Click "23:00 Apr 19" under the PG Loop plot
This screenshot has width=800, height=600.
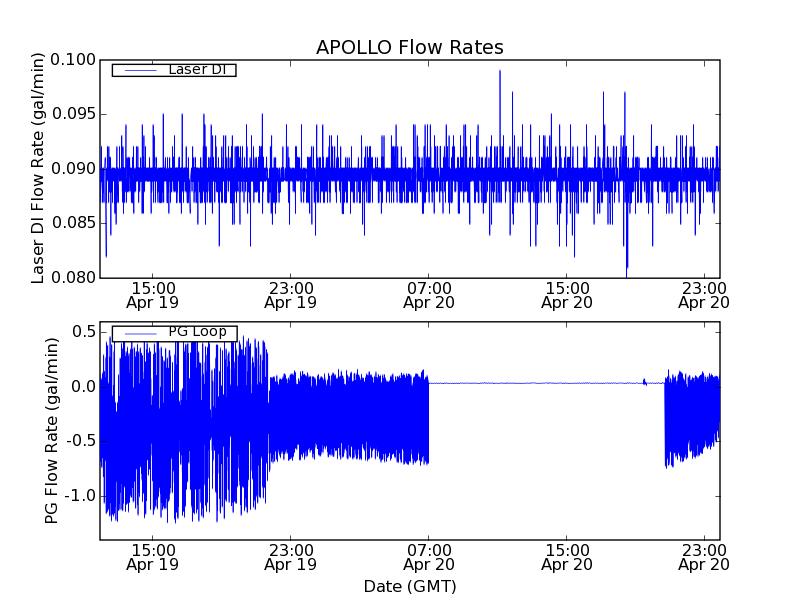[290, 558]
